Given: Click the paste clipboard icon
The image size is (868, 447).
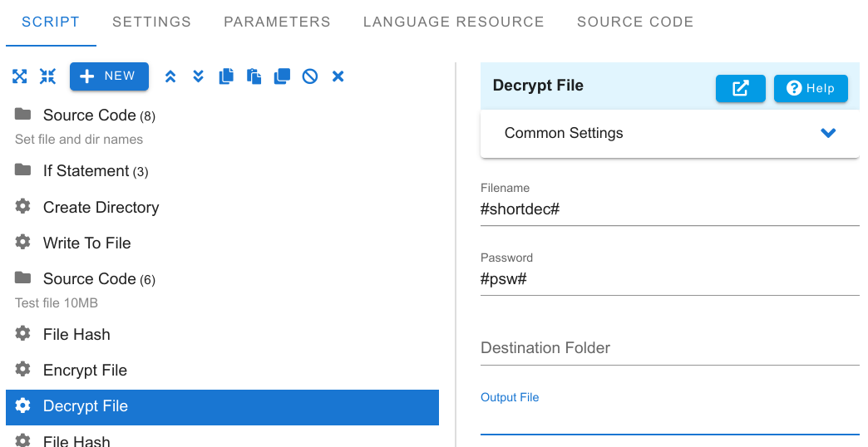Looking at the screenshot, I should [254, 76].
